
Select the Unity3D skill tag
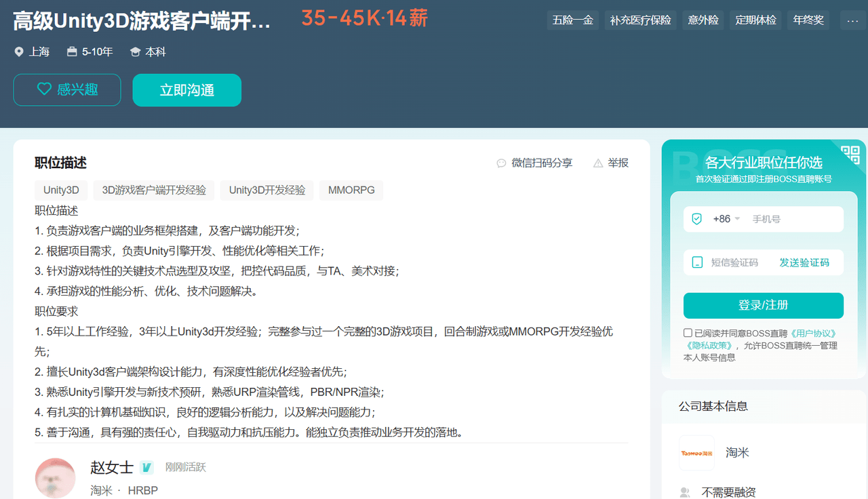pos(61,190)
